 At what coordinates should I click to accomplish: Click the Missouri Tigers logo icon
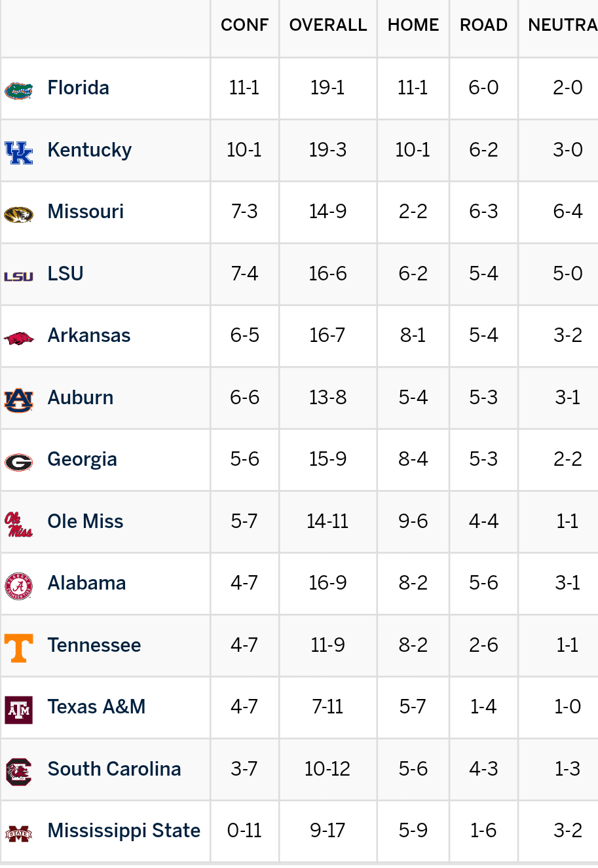[18, 214]
